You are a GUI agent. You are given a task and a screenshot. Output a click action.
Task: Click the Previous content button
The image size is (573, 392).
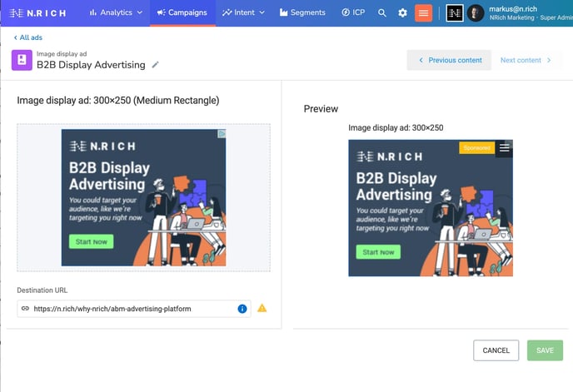pos(449,60)
